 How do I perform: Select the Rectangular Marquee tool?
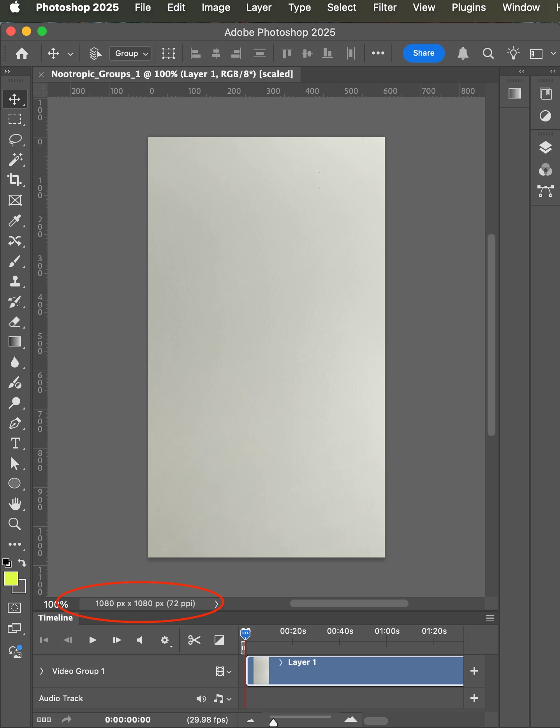click(x=15, y=119)
